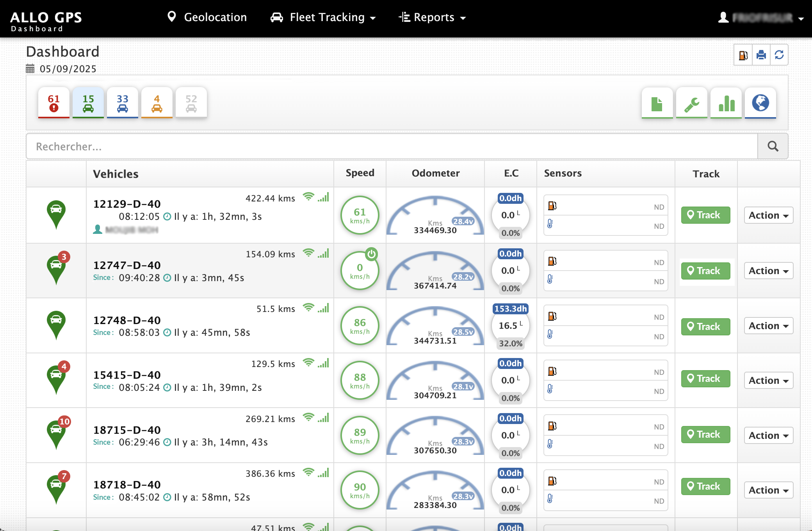The width and height of the screenshot is (812, 531).
Task: Click the printer icon button
Action: pyautogui.click(x=761, y=55)
